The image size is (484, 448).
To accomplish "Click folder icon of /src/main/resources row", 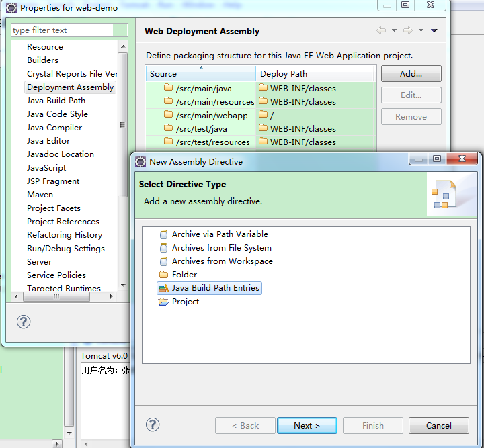I will point(168,101).
